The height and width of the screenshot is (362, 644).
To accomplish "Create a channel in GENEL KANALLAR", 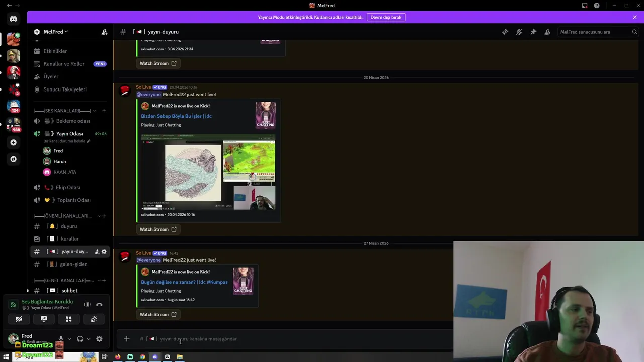I will 104,280.
